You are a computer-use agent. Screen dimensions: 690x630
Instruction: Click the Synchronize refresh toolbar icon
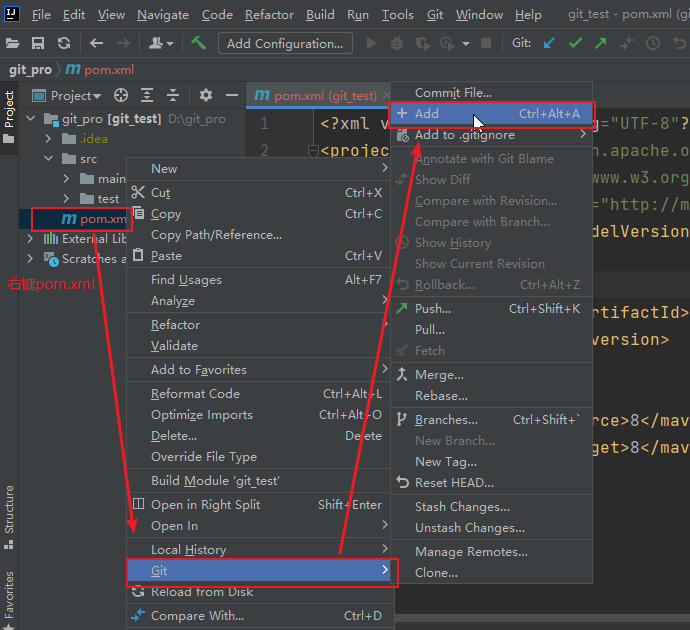(x=64, y=43)
